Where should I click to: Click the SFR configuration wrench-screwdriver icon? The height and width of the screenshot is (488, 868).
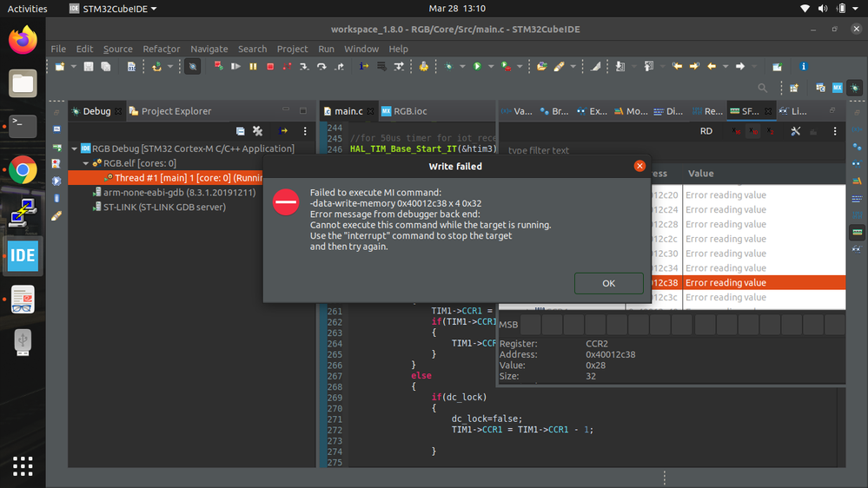coord(796,131)
